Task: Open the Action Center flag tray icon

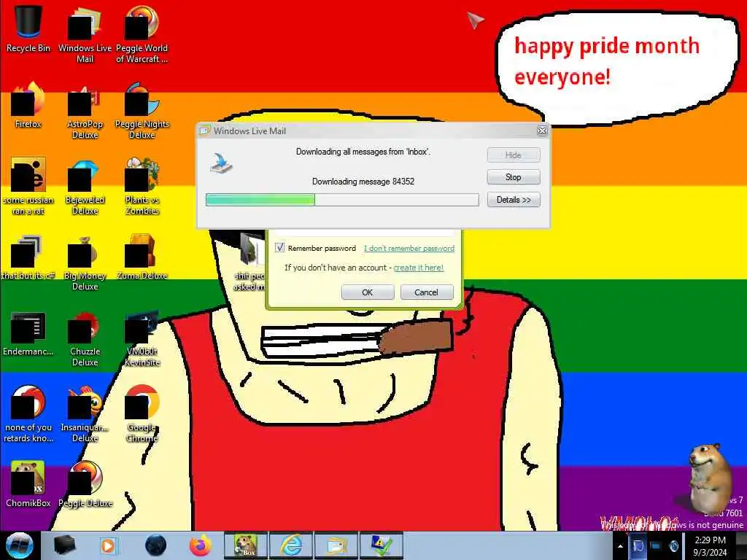Action: click(638, 546)
